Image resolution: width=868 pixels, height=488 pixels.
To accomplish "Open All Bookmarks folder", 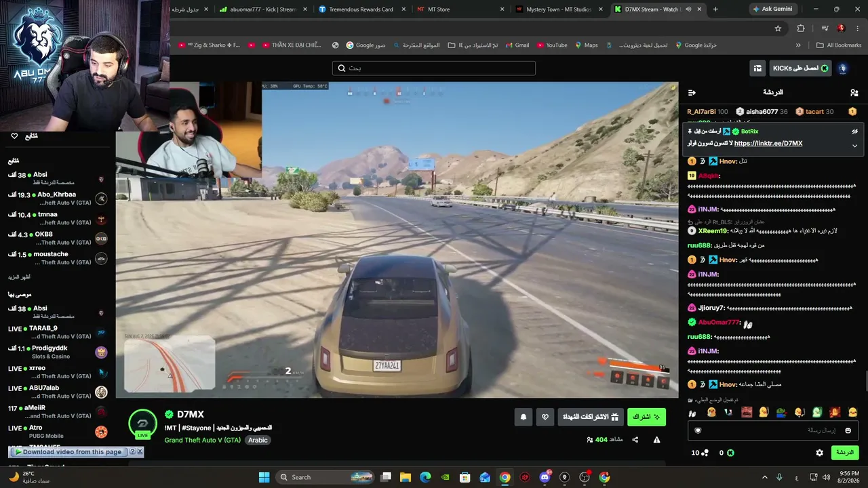I will 839,45.
